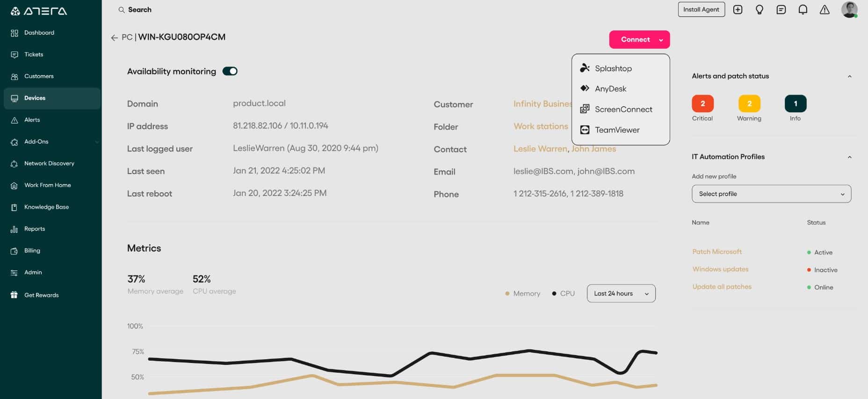
Task: Toggle the Memory legend series
Action: tap(522, 293)
